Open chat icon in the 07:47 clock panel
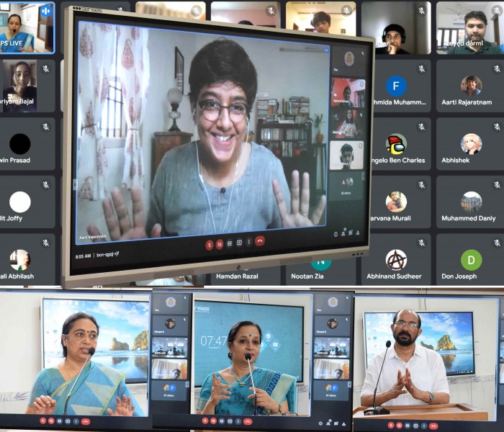The width and height of the screenshot is (504, 432). click(336, 424)
